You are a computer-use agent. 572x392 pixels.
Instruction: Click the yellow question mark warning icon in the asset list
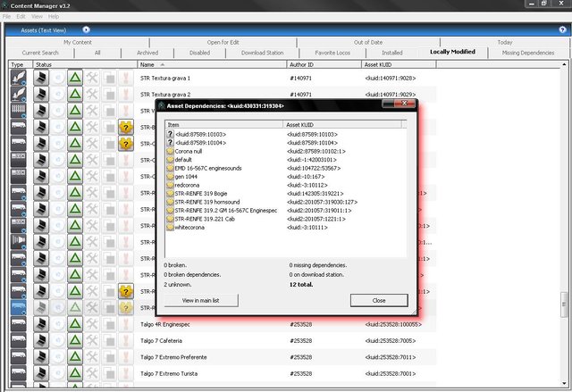(127, 129)
